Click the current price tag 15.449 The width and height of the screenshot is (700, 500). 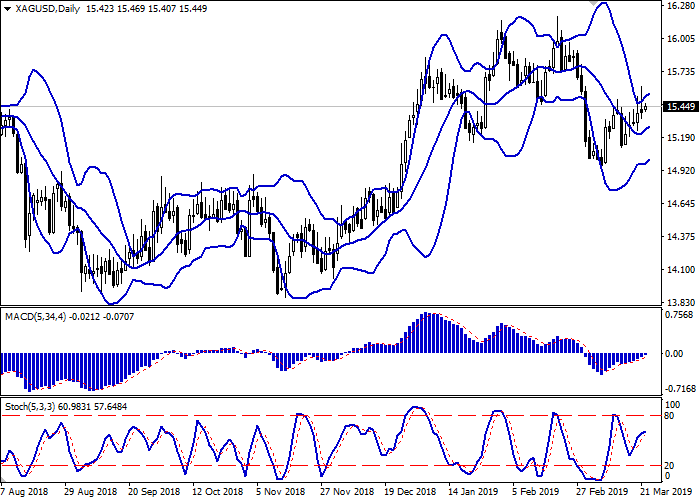(679, 107)
